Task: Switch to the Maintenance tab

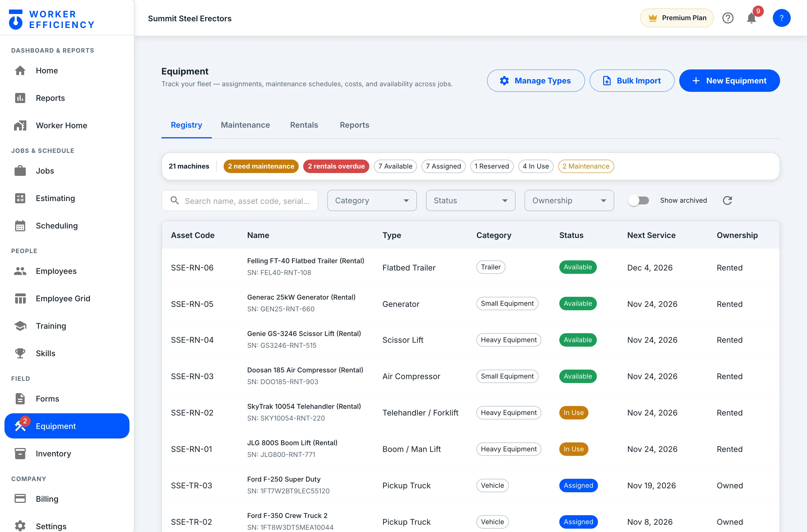Action: 245,125
